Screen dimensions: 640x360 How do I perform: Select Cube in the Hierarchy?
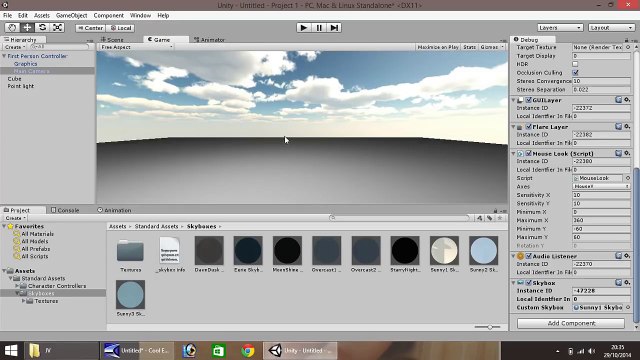click(x=14, y=79)
